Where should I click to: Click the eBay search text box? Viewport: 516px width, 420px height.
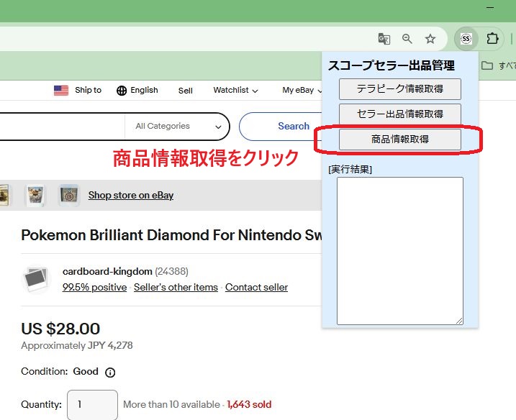[63, 127]
